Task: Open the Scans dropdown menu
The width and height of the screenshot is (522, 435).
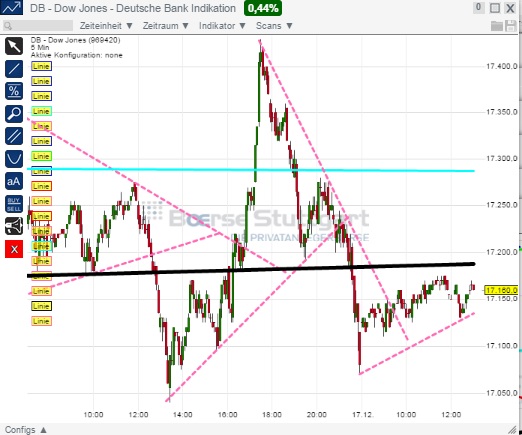Action: pos(274,26)
